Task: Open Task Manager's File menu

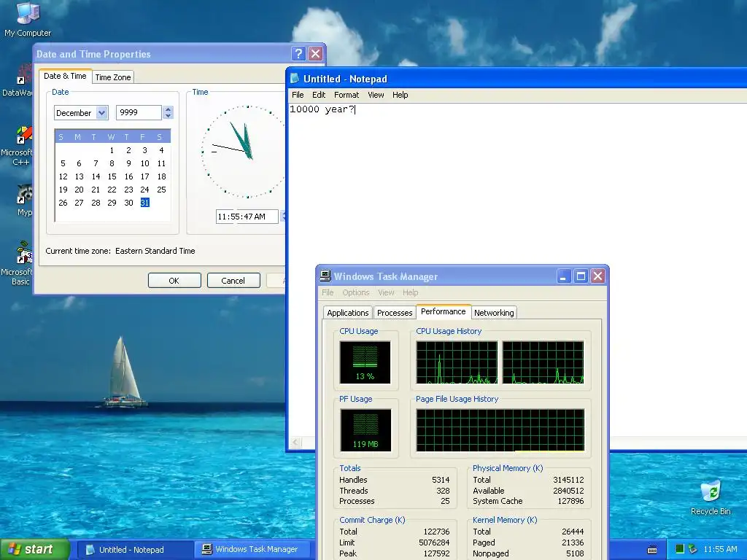Action: tap(328, 292)
